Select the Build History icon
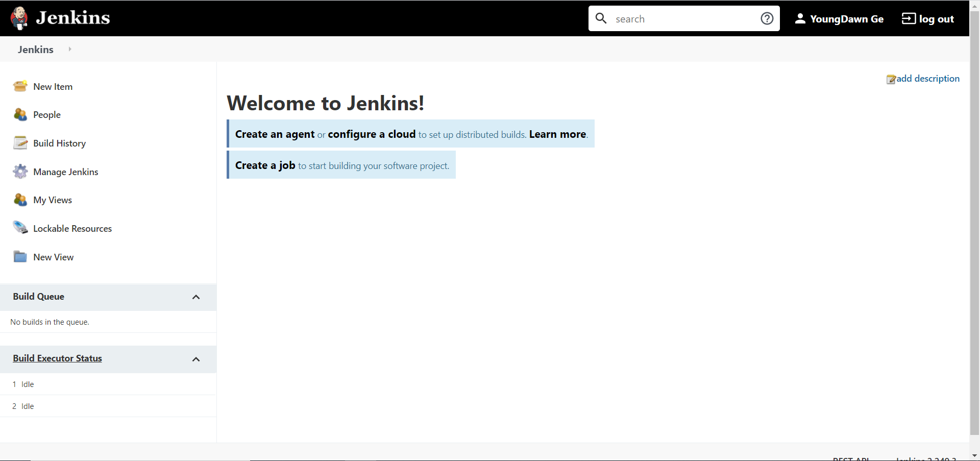This screenshot has width=980, height=461. click(20, 143)
